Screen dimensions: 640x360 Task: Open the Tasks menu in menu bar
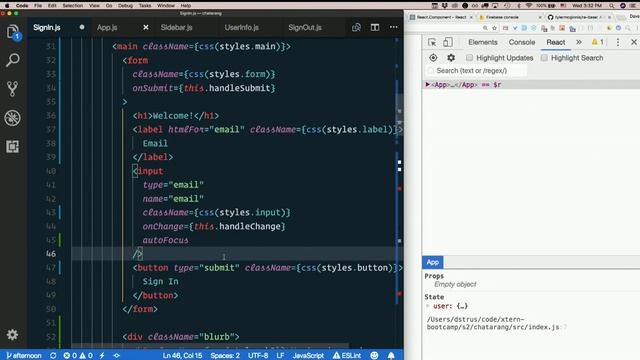[145, 6]
